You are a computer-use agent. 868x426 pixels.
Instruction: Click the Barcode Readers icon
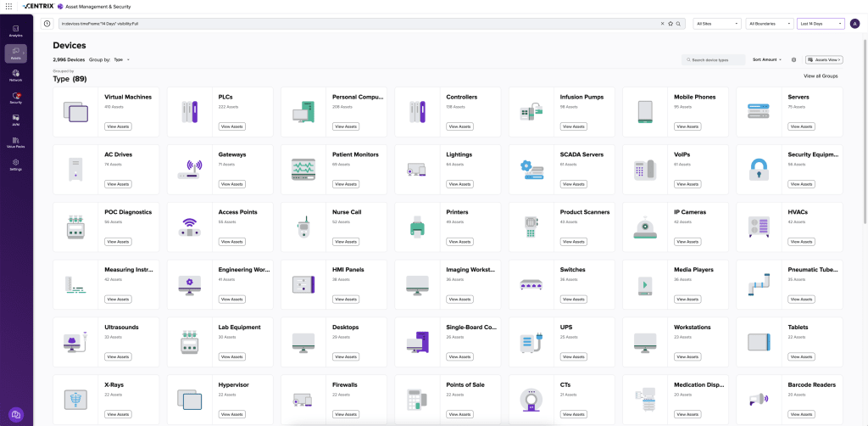coord(759,400)
